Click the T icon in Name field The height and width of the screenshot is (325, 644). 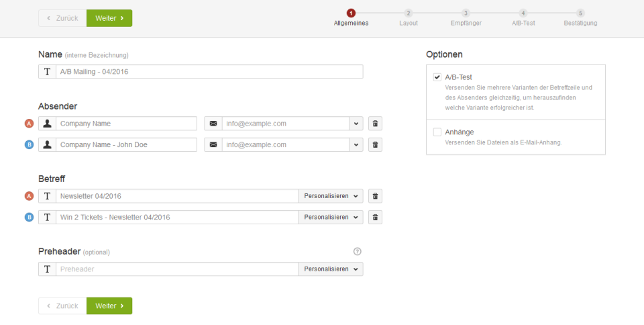click(47, 71)
